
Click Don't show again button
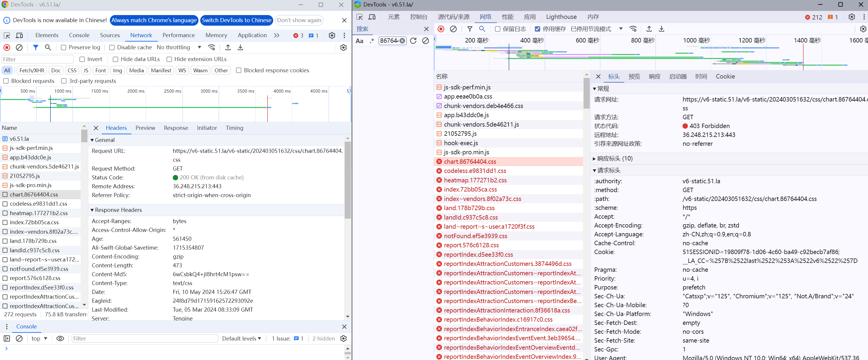299,20
